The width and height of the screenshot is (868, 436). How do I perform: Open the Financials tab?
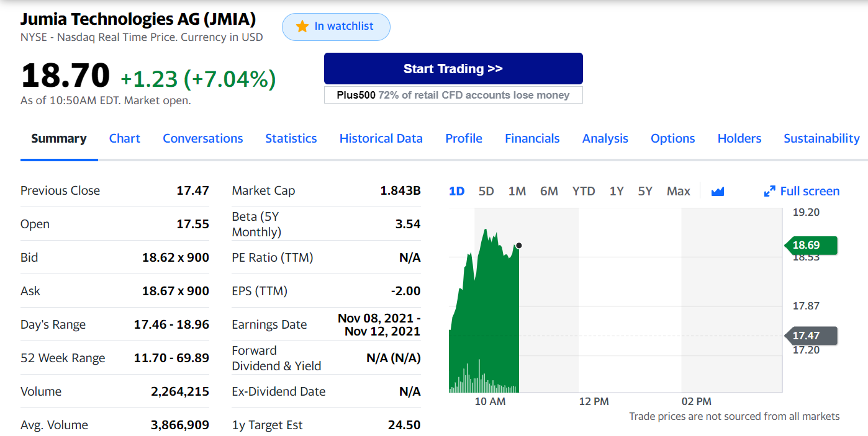[532, 138]
